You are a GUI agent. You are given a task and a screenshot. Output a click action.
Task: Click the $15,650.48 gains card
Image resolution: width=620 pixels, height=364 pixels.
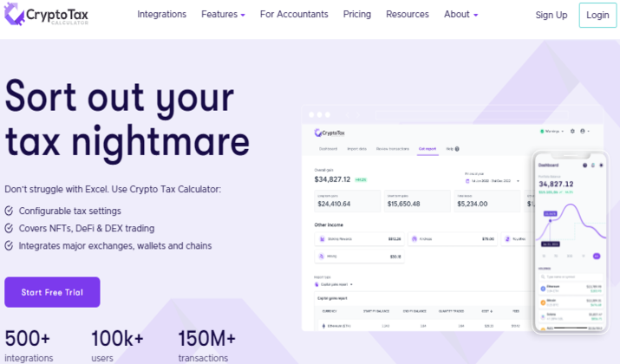click(x=417, y=201)
